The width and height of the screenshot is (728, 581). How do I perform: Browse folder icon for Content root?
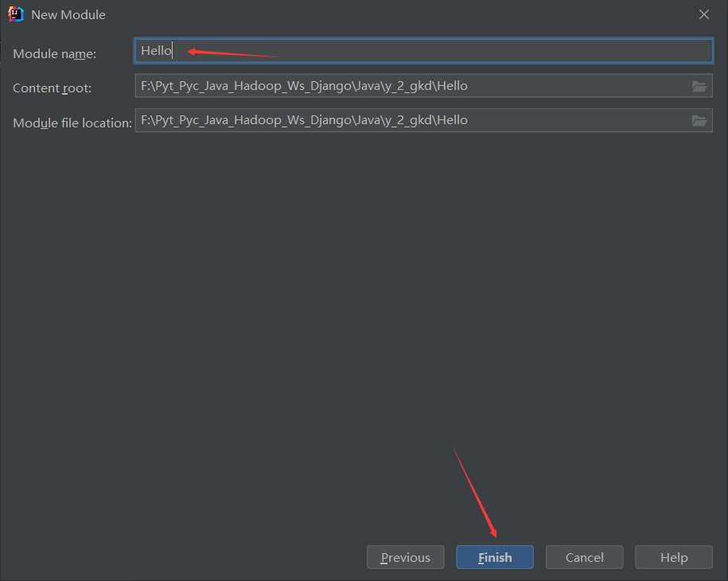(x=699, y=87)
